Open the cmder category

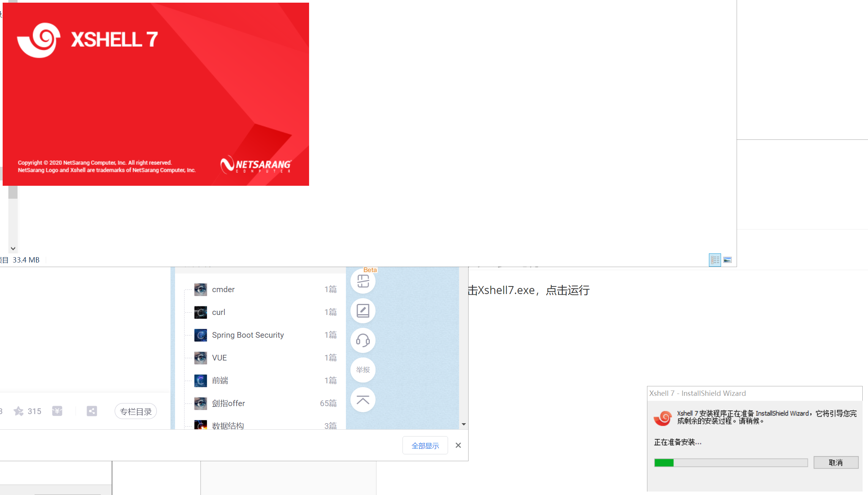pos(223,289)
